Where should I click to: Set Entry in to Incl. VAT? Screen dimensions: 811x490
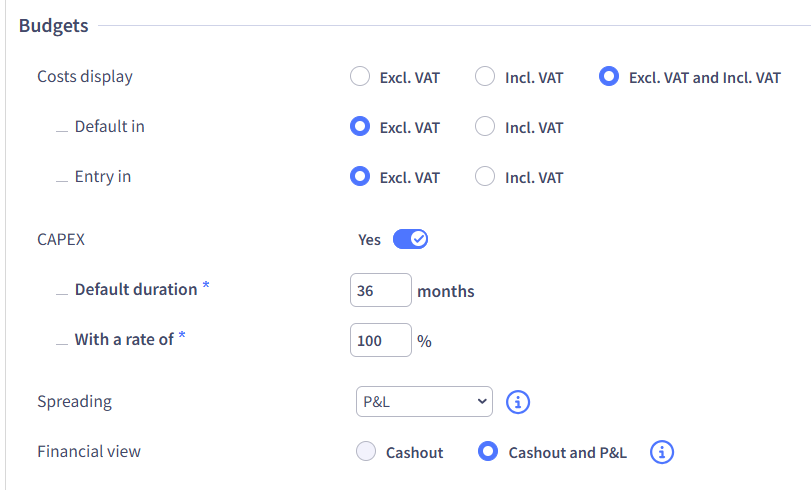pyautogui.click(x=485, y=177)
